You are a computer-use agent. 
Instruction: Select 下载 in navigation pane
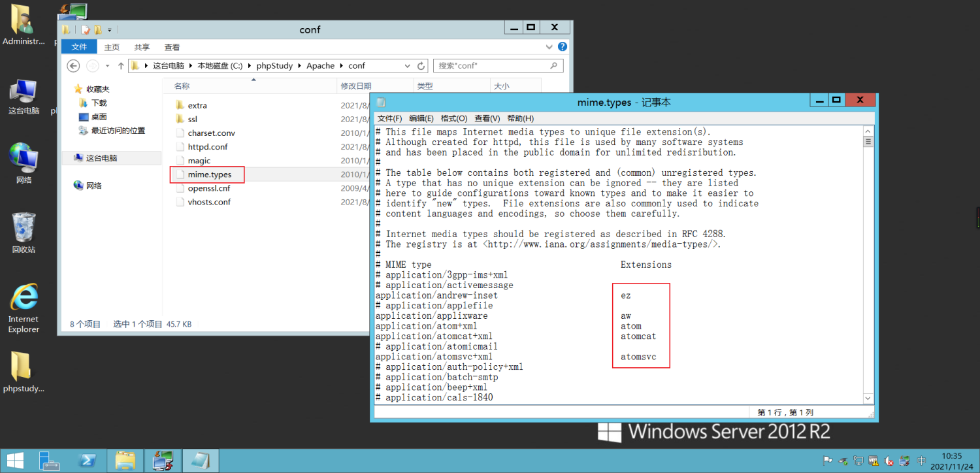click(99, 103)
